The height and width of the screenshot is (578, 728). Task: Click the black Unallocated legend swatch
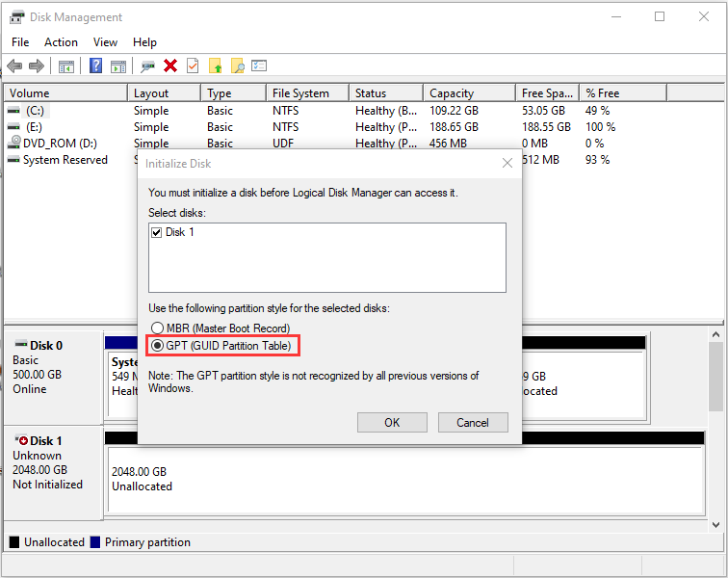point(14,542)
